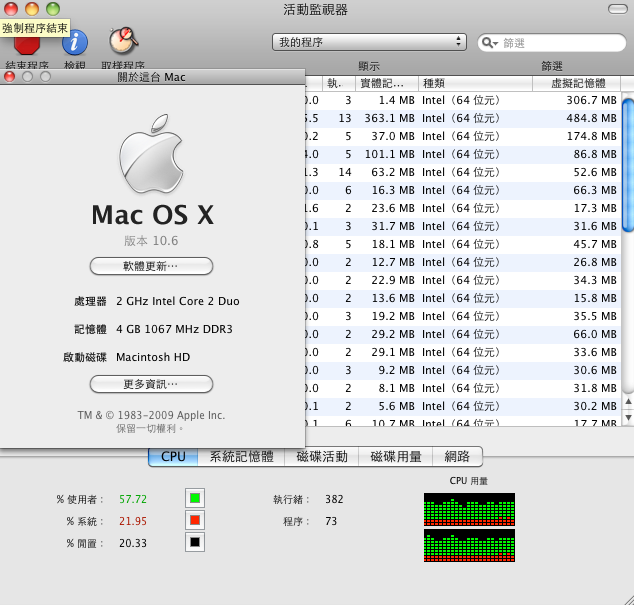The height and width of the screenshot is (605, 634).
Task: Select the row with 31.7 MB real memory
Action: (x=463, y=226)
